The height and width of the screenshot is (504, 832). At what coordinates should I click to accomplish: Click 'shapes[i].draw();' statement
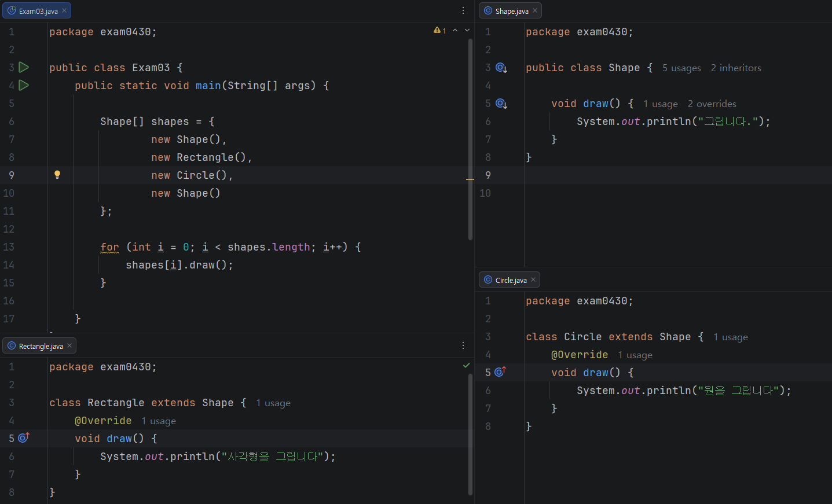pyautogui.click(x=179, y=265)
